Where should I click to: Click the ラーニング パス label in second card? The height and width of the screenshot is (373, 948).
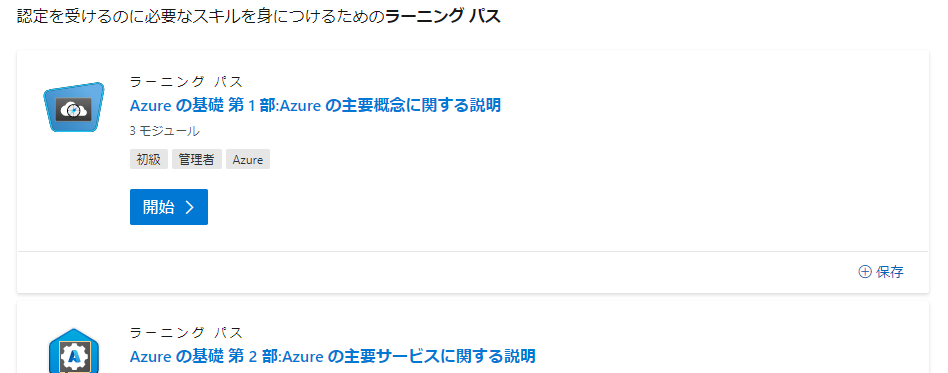(186, 332)
